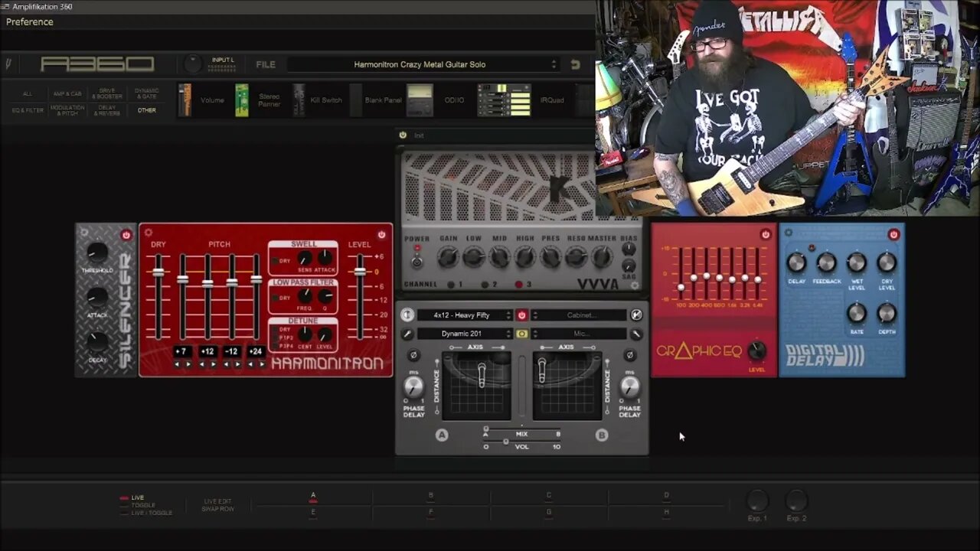Increase the +12 pitch voice with right arrow
The height and width of the screenshot is (551, 980).
(x=213, y=364)
